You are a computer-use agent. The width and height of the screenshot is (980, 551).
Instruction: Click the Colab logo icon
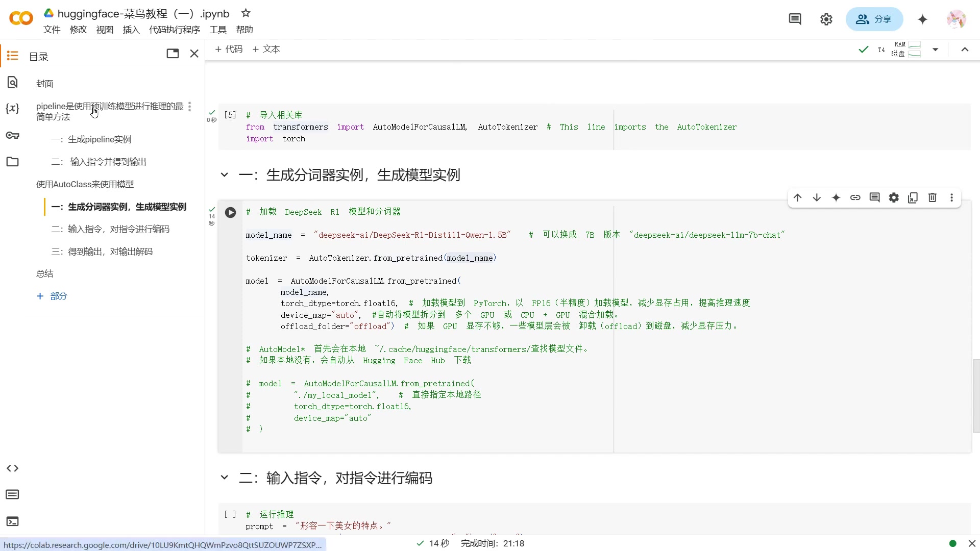click(21, 19)
